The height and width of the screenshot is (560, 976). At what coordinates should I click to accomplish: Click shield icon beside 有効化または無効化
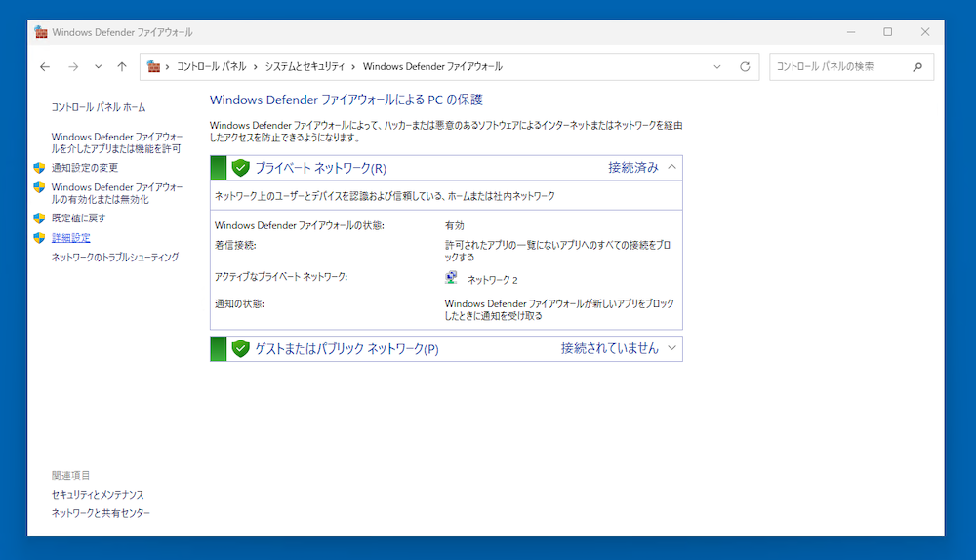tap(39, 187)
